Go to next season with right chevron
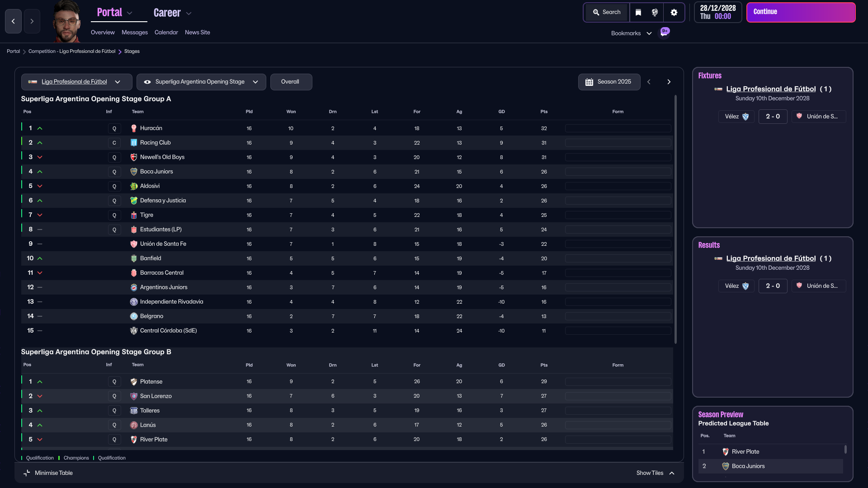868x488 pixels. (669, 82)
